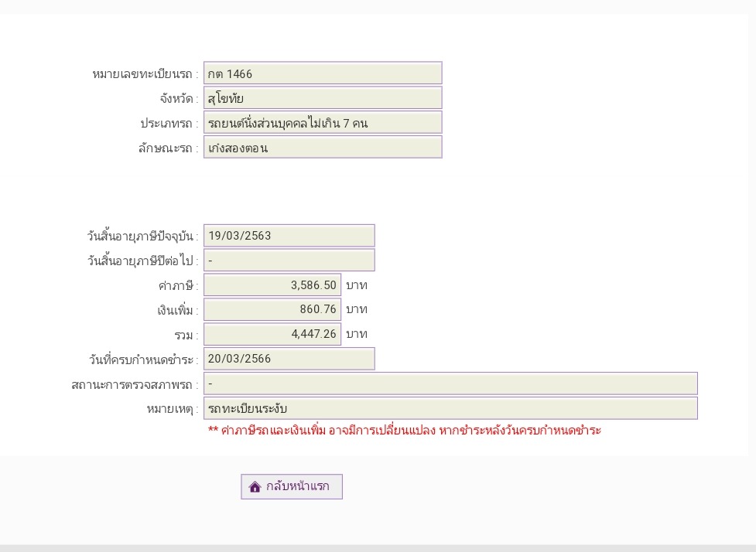Click the สถานะการตรวจสภาพรถ field
This screenshot has height=552, width=756.
pos(450,383)
